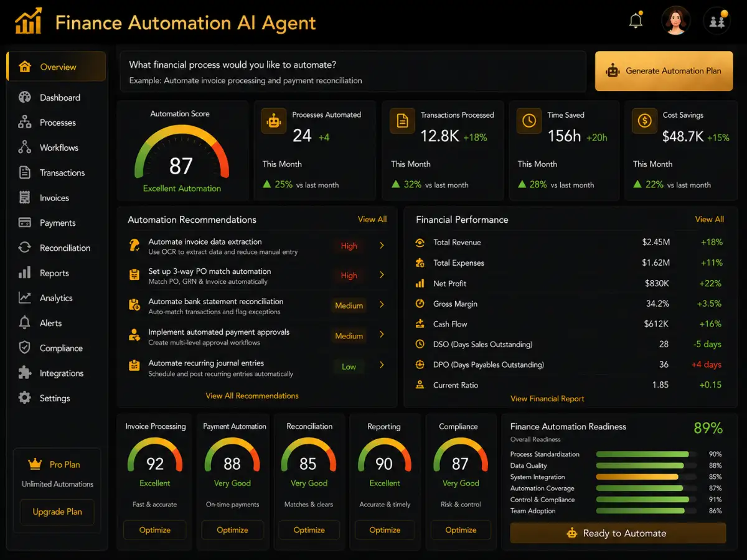This screenshot has width=747, height=560.
Task: Click View All in Automation Recommendations
Action: 372,219
